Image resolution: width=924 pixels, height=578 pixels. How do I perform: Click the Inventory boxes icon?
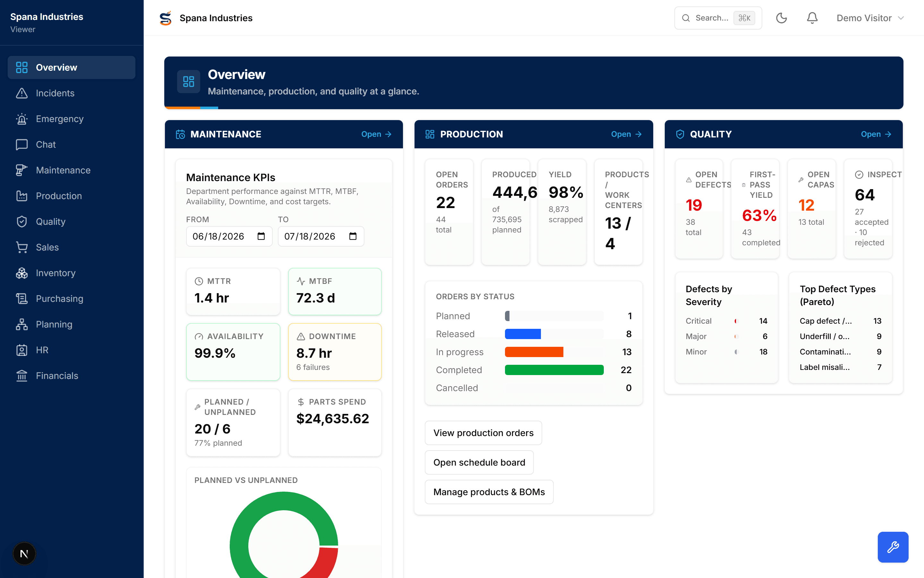click(x=22, y=273)
